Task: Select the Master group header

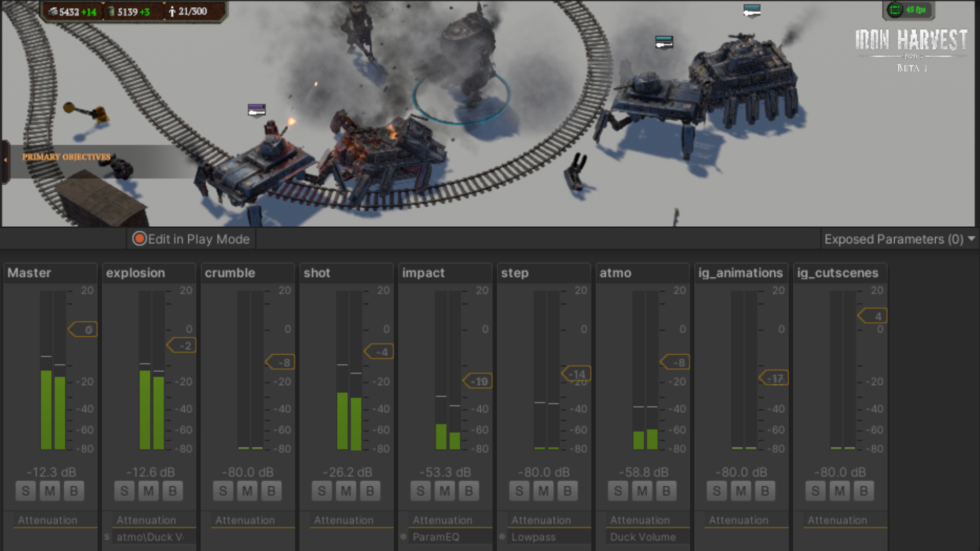Action: (x=30, y=273)
